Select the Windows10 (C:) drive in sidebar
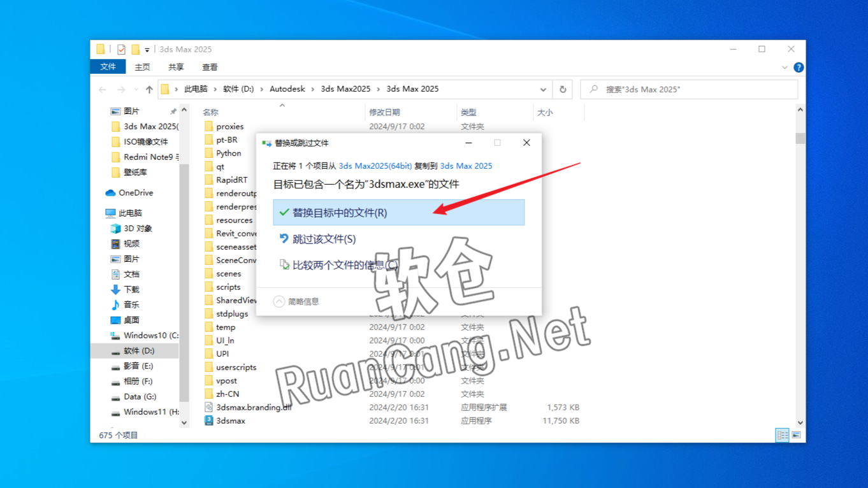 click(x=144, y=335)
